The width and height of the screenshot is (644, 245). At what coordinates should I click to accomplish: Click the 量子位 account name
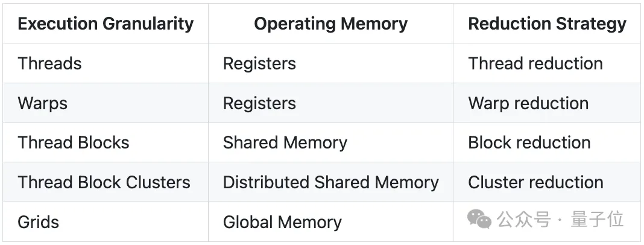(x=596, y=220)
